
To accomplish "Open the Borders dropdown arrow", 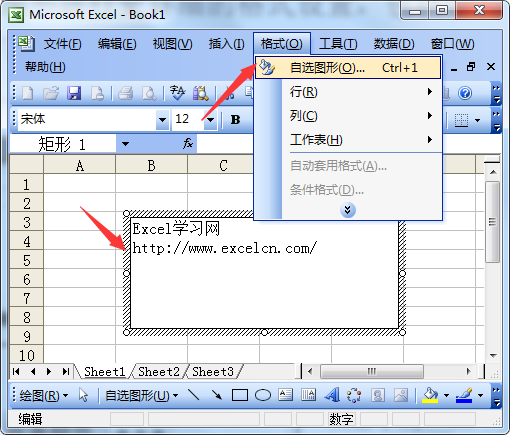I will [x=478, y=120].
